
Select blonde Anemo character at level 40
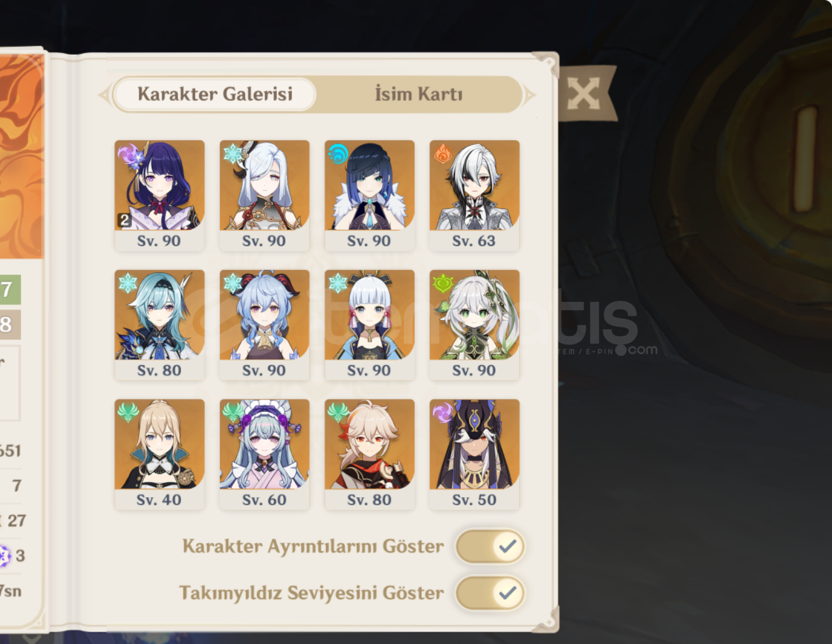(159, 454)
